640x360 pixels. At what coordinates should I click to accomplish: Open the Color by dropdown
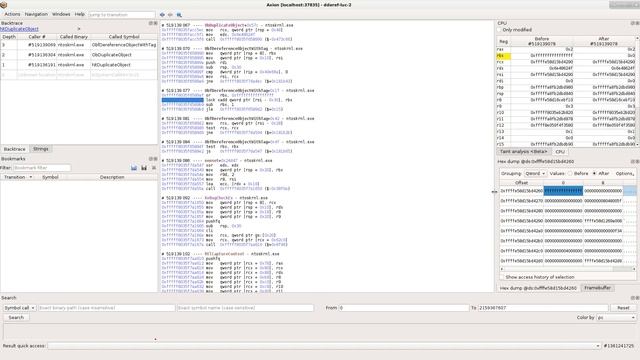coord(616,318)
